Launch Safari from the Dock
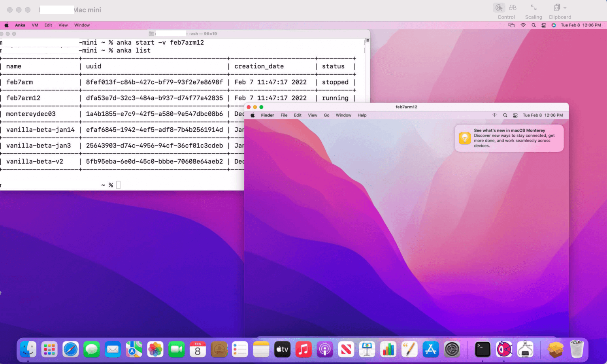Screen dimensions: 607x364 tap(71, 349)
